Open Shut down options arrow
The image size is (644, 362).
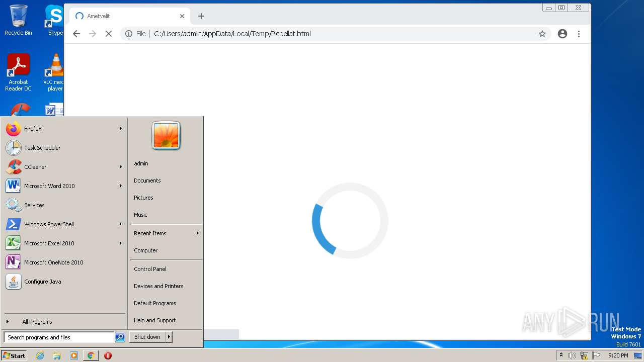click(169, 337)
